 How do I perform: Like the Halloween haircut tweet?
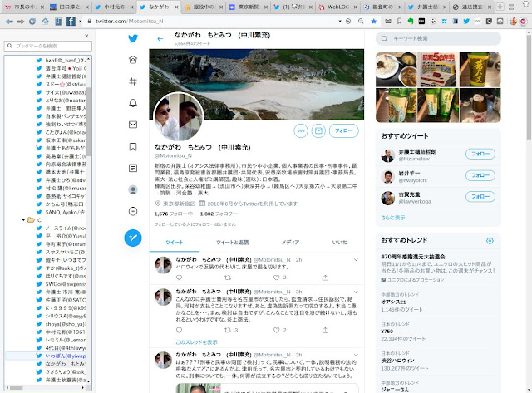click(277, 278)
